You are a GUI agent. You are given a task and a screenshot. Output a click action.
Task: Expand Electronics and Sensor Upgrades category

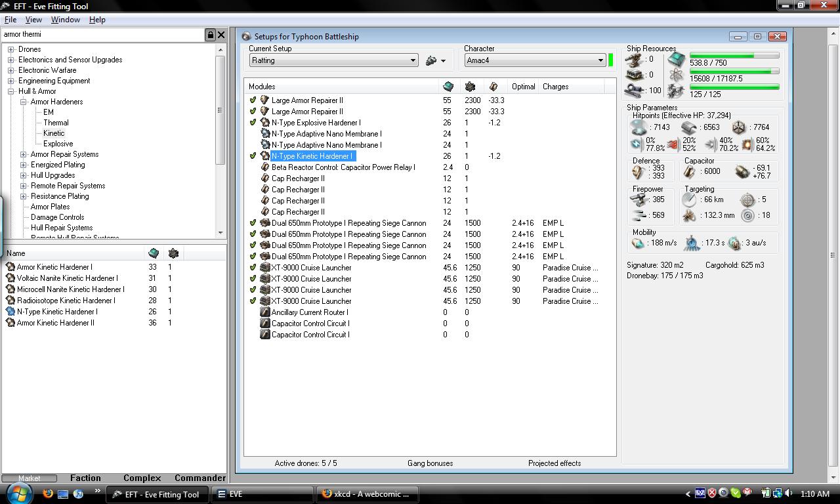click(x=11, y=60)
